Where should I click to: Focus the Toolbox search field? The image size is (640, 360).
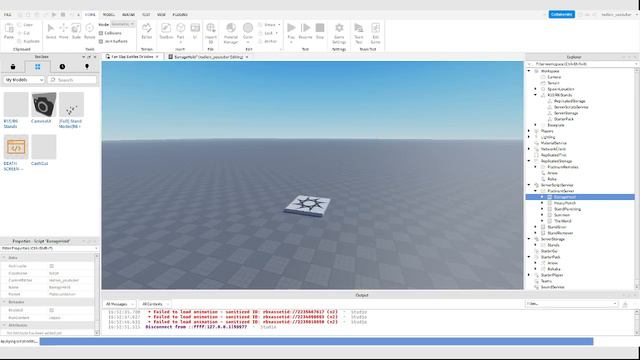click(x=73, y=80)
